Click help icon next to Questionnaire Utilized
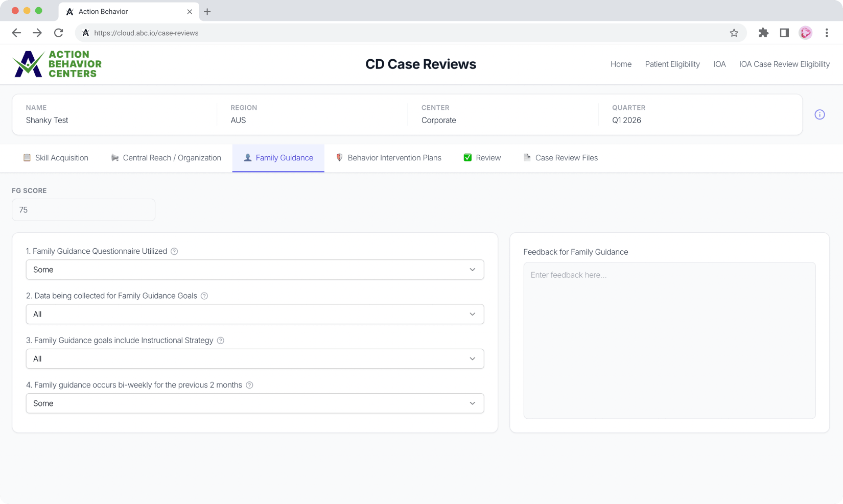The height and width of the screenshot is (504, 843). (174, 251)
